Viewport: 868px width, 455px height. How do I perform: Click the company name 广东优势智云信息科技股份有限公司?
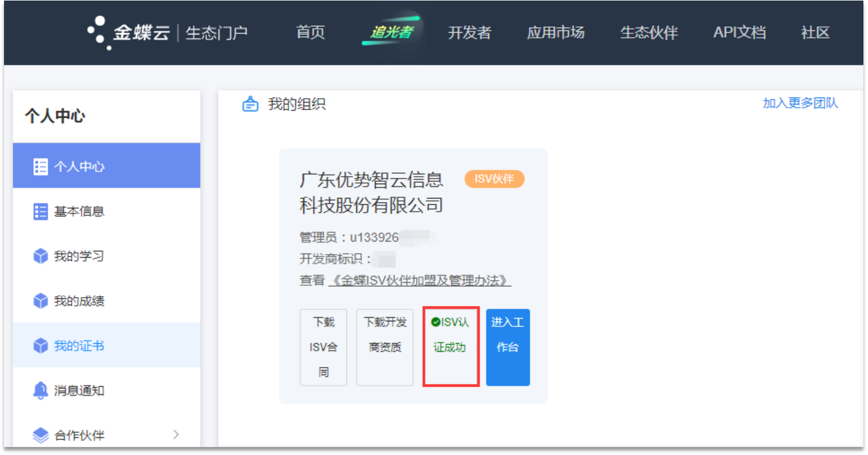click(371, 192)
